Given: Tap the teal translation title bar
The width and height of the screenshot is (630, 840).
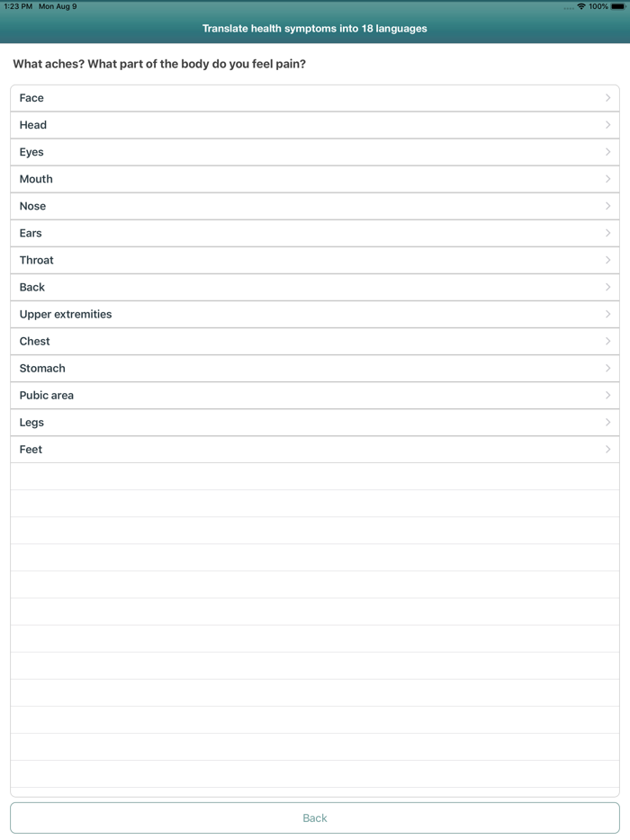Looking at the screenshot, I should [x=315, y=28].
